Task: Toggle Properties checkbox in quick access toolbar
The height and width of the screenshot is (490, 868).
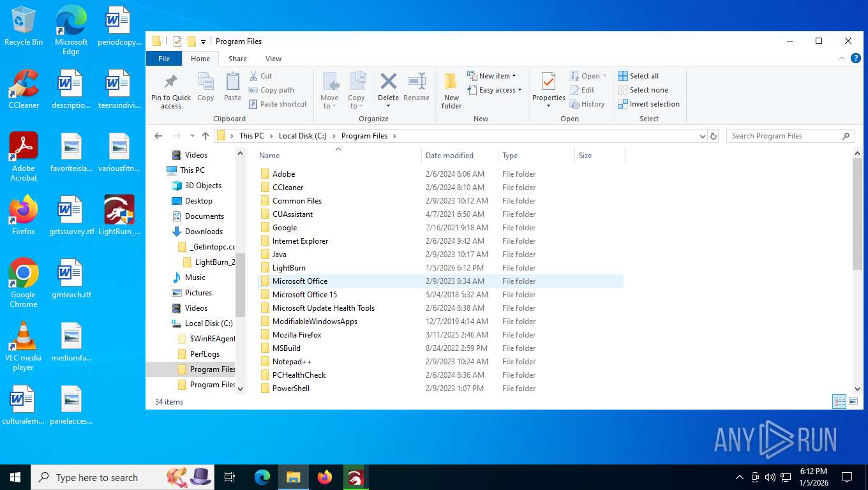Action: pyautogui.click(x=177, y=41)
